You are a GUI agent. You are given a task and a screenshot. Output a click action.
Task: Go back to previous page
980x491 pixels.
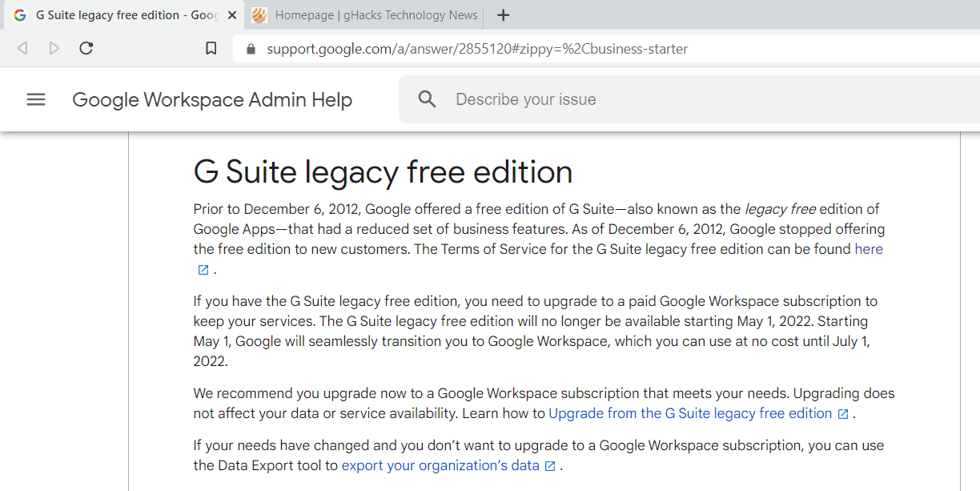[22, 48]
